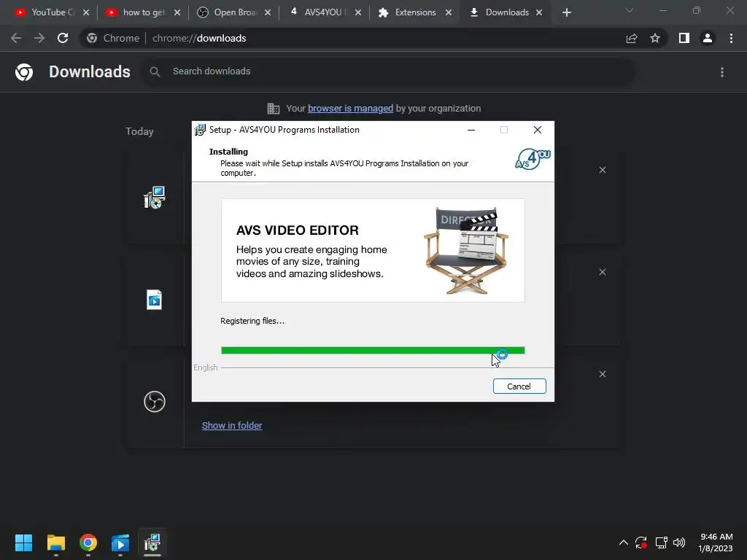Open the tab search dropdown arrow

(630, 10)
